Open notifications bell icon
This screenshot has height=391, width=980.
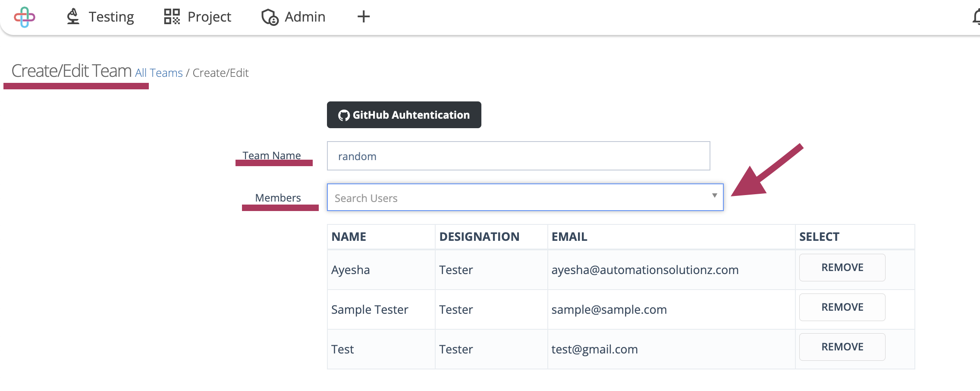click(x=976, y=17)
